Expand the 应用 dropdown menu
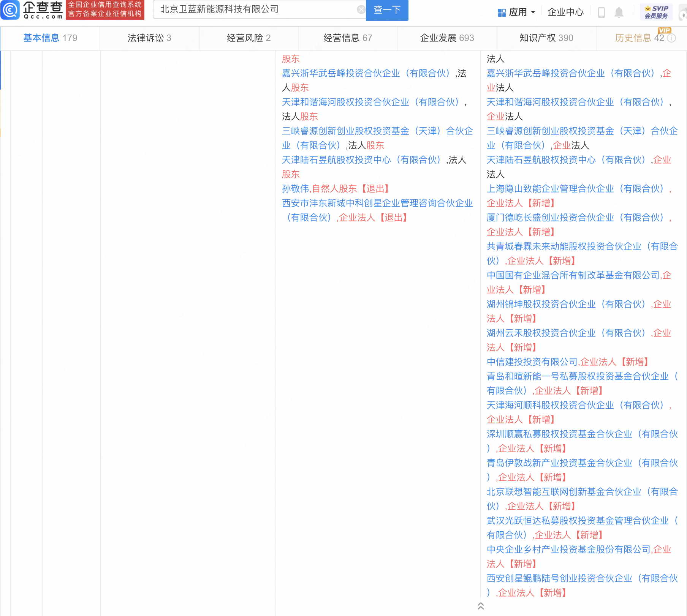687x616 pixels. point(533,12)
